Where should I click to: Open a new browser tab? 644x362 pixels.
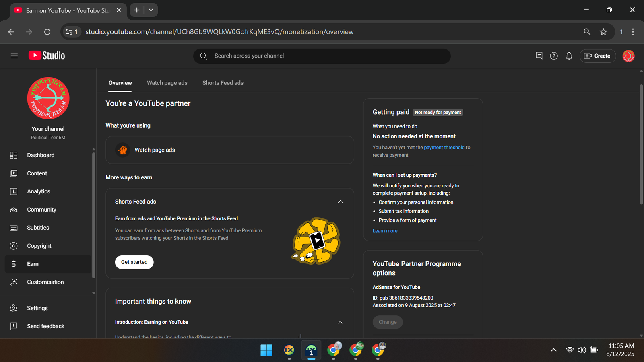point(137,10)
